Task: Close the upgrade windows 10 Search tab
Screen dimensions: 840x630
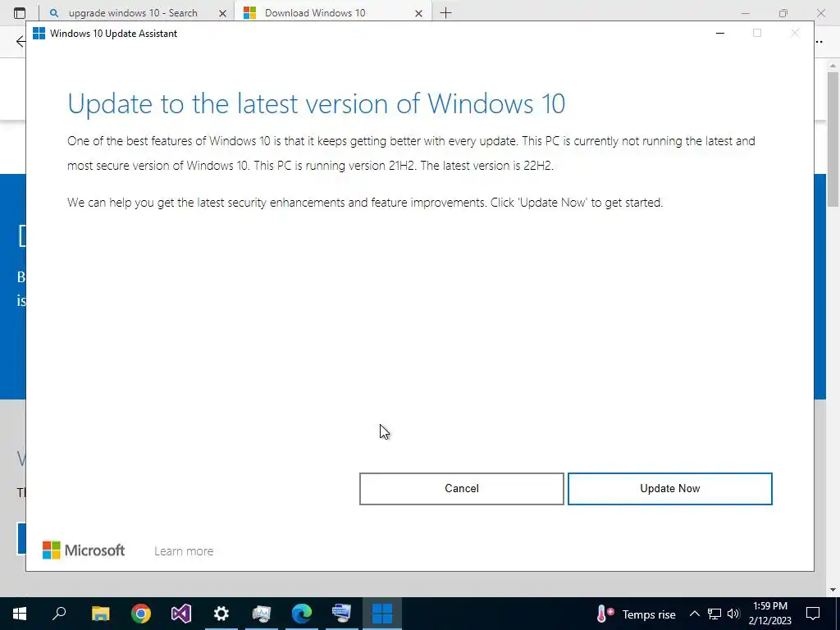Action: point(223,13)
